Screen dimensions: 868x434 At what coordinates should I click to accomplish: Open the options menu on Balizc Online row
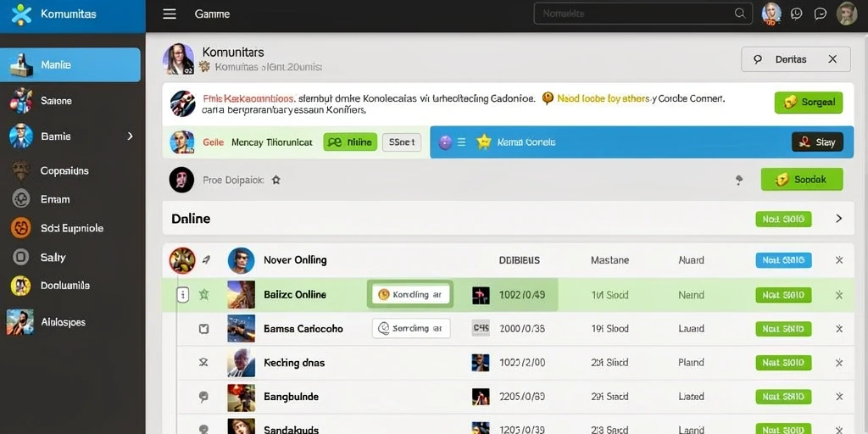[x=183, y=295]
